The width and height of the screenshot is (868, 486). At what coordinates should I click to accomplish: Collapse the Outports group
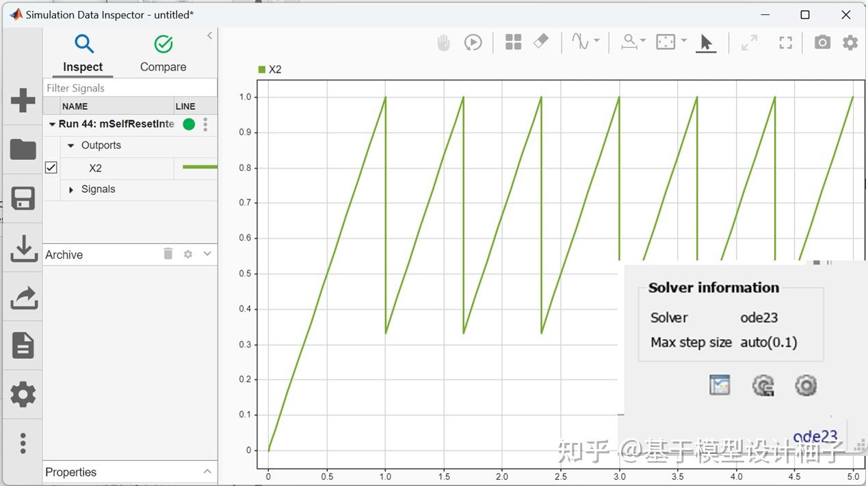[x=71, y=146]
